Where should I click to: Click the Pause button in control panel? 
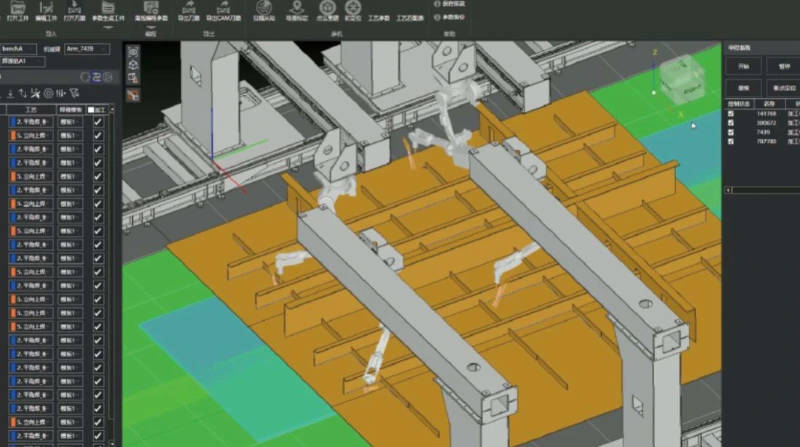[783, 67]
